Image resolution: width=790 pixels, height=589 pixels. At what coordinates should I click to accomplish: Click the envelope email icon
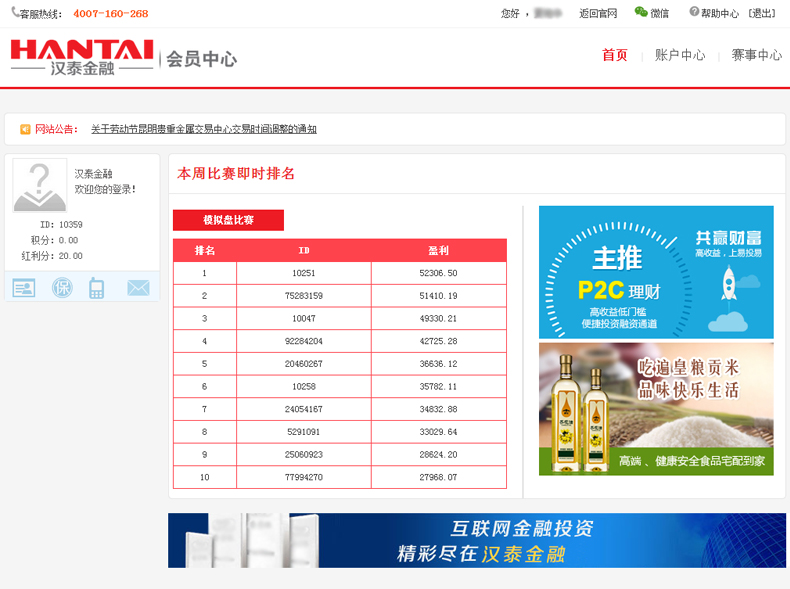coord(138,288)
